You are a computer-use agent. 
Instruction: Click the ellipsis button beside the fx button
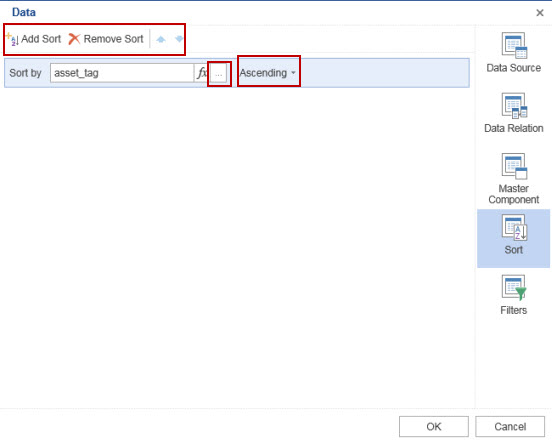coord(219,74)
